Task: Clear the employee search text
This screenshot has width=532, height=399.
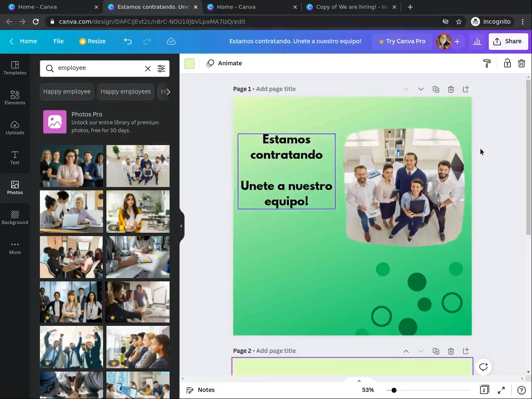Action: (x=148, y=69)
